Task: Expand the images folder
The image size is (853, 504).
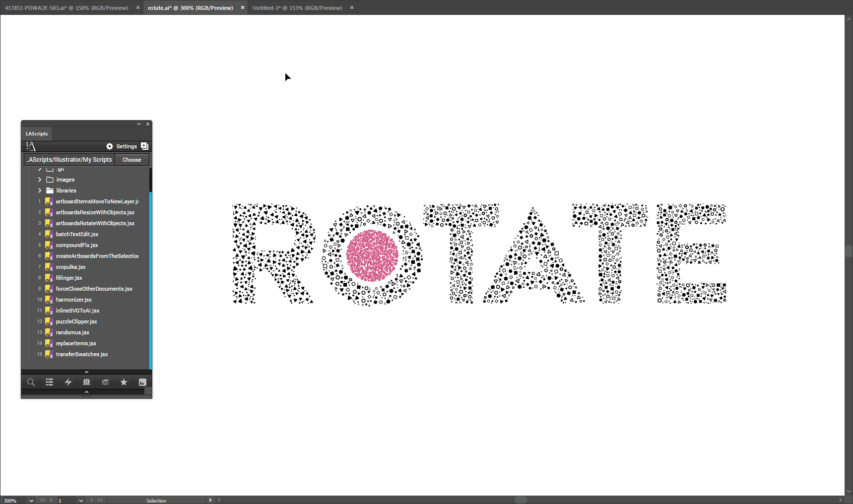Action: pos(40,180)
